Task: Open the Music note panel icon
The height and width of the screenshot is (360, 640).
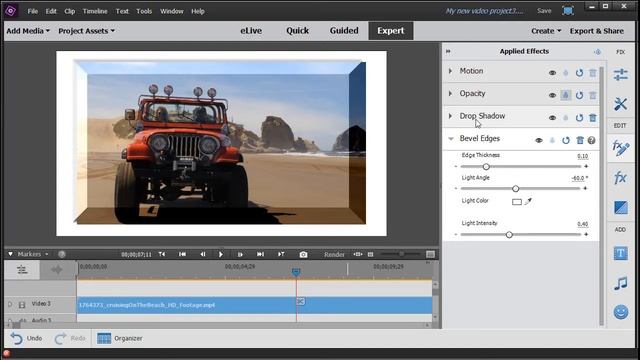Action: point(620,283)
